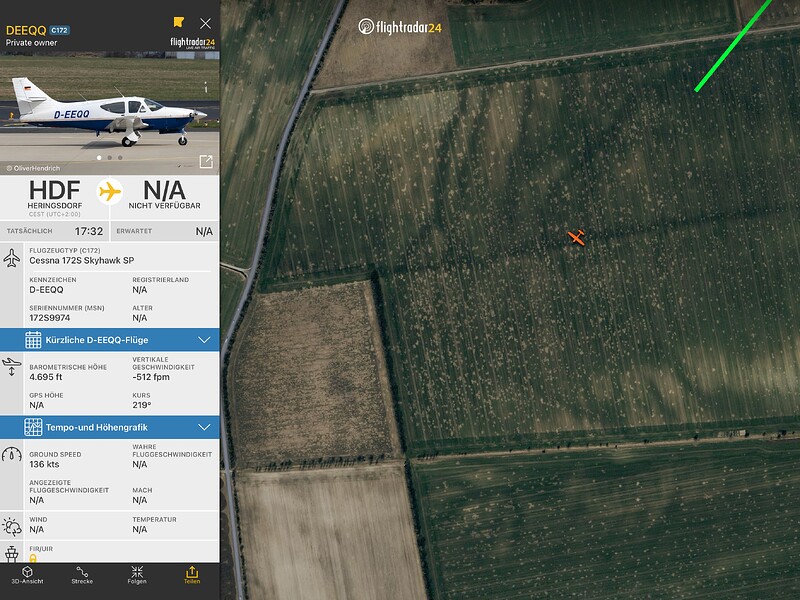This screenshot has height=600, width=800.
Task: Click the flightradar24 logo on map
Action: click(x=399, y=27)
